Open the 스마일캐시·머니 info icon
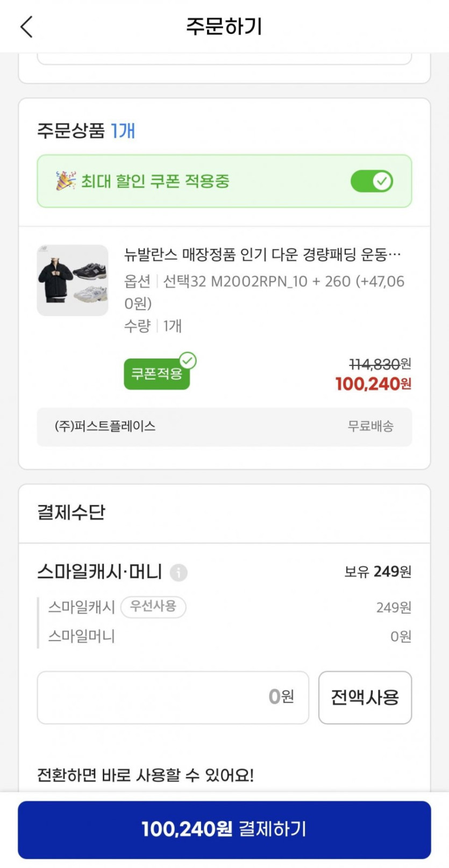This screenshot has height=868, width=449. click(179, 572)
